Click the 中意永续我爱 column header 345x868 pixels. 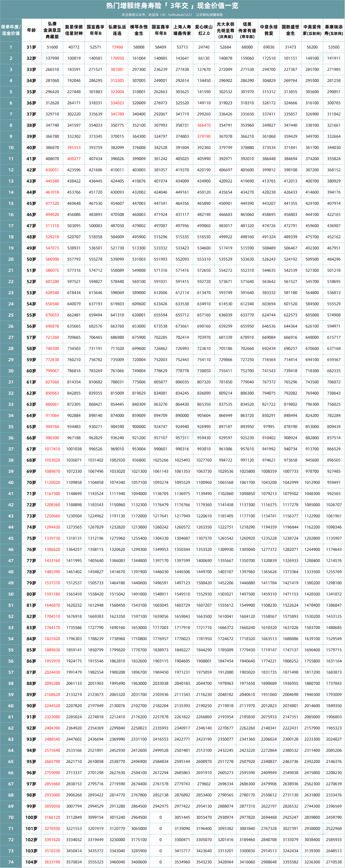269,30
